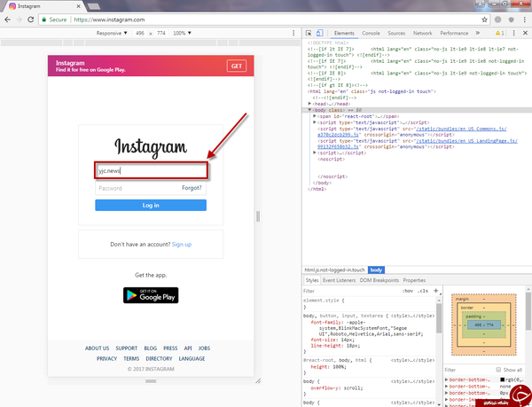Click the Styles Filter input
This screenshot has width=532, height=407.
click(351, 291)
